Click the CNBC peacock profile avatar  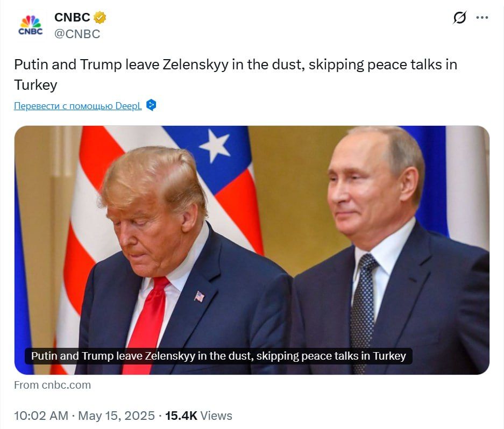tap(30, 25)
